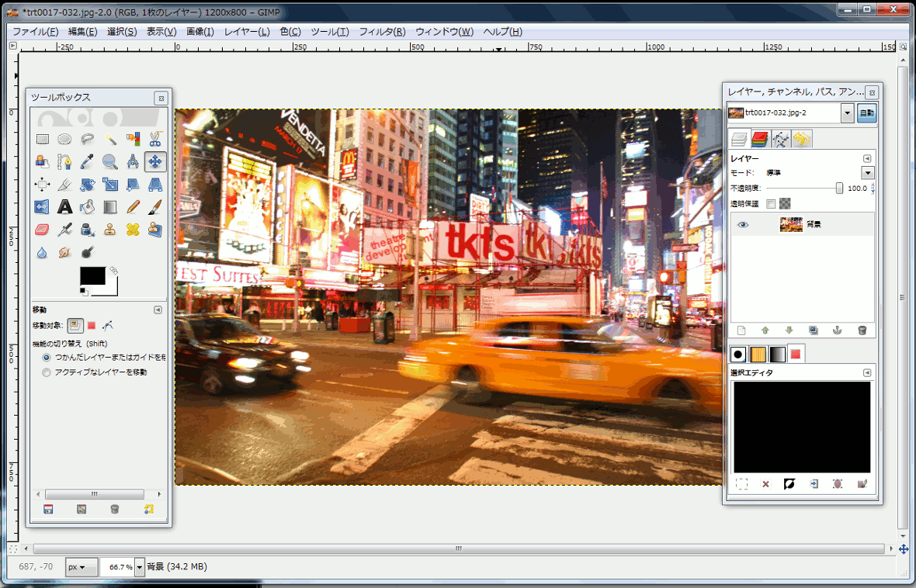Open the 編集(E) menu

(82, 32)
